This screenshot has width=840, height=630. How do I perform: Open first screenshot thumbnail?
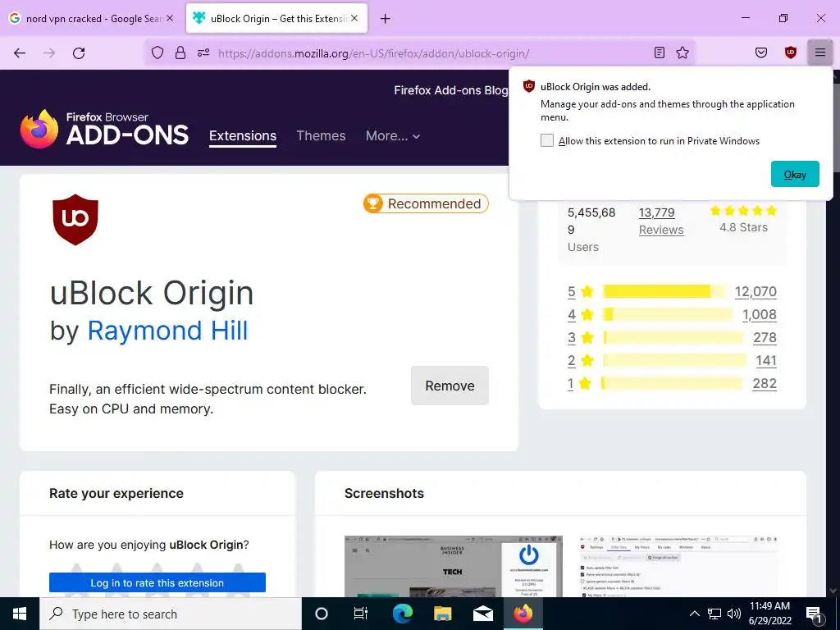point(453,566)
